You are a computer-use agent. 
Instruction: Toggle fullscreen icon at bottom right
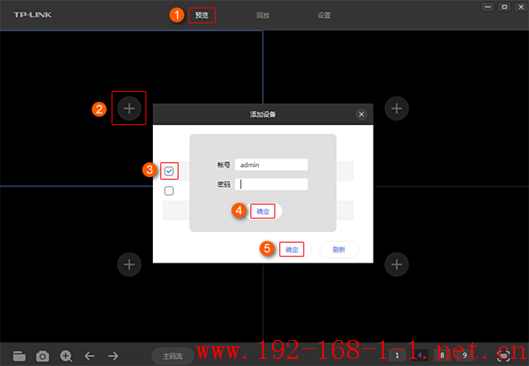pos(503,355)
